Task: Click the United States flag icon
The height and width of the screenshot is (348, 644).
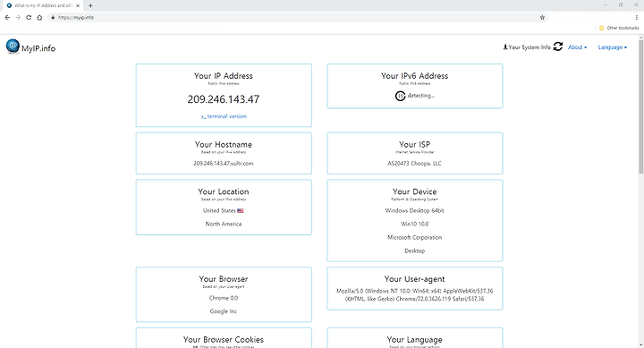Action: click(x=241, y=211)
